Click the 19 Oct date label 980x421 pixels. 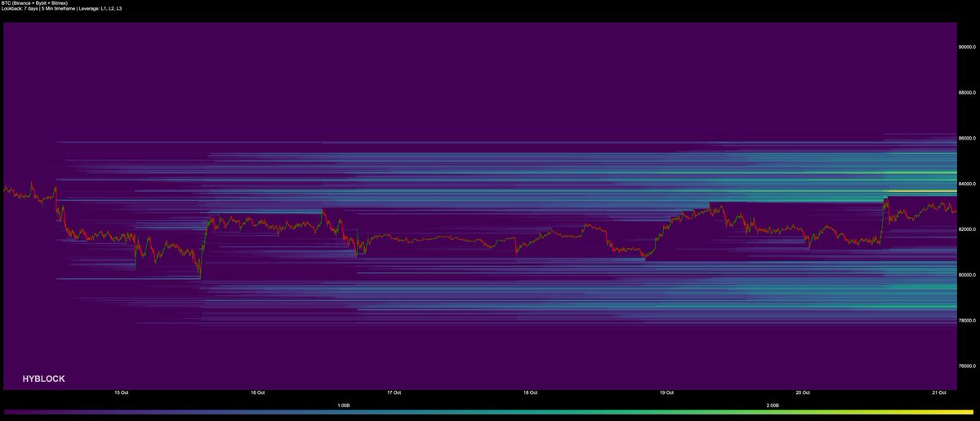[x=666, y=393]
